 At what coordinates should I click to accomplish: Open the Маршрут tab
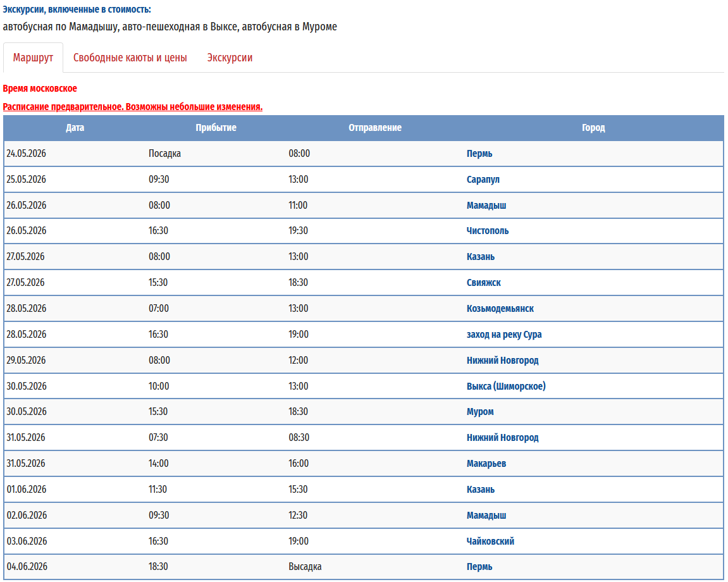coord(33,58)
